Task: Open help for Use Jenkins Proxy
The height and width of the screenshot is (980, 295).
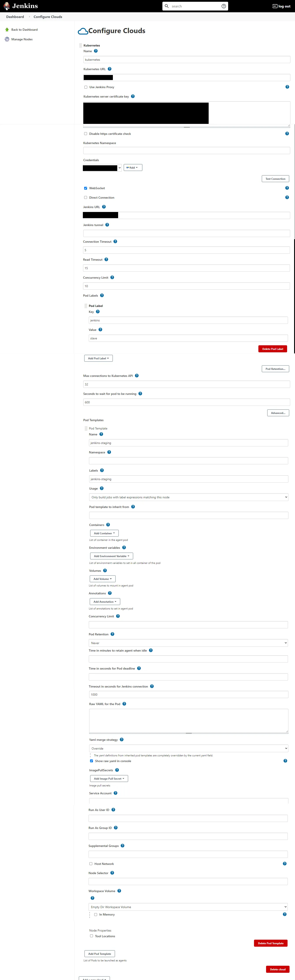Action: click(x=287, y=87)
